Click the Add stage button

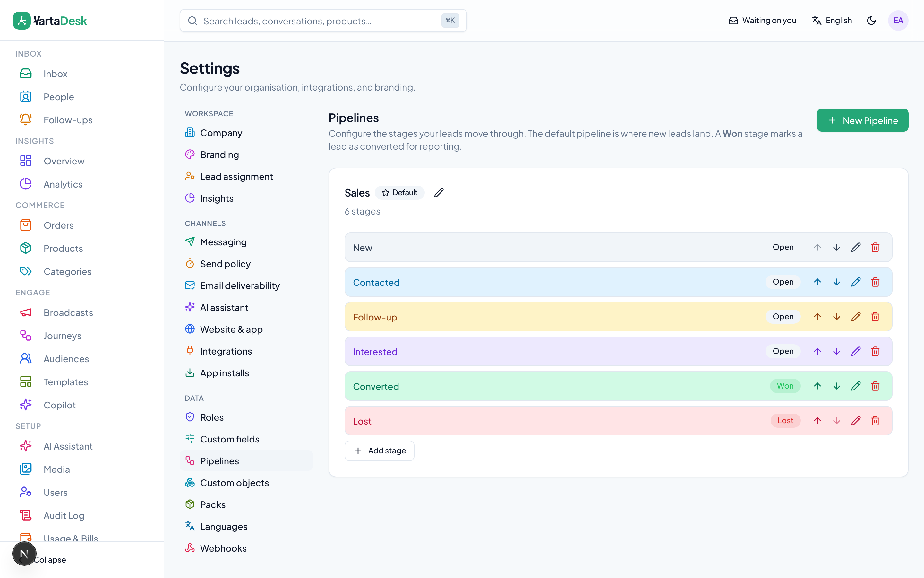pyautogui.click(x=379, y=451)
